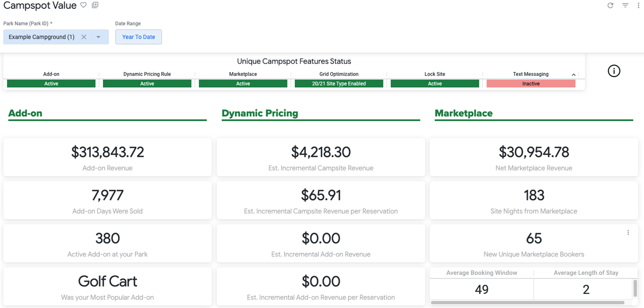
Task: Open the filter icon in the top-right corner
Action: click(625, 5)
